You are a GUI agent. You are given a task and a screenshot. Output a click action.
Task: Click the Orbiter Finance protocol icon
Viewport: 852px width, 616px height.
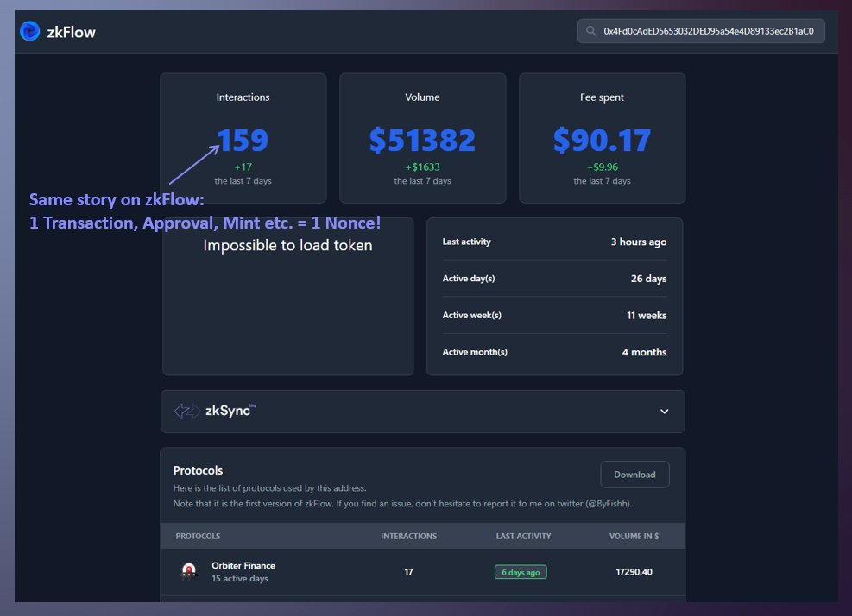point(188,571)
